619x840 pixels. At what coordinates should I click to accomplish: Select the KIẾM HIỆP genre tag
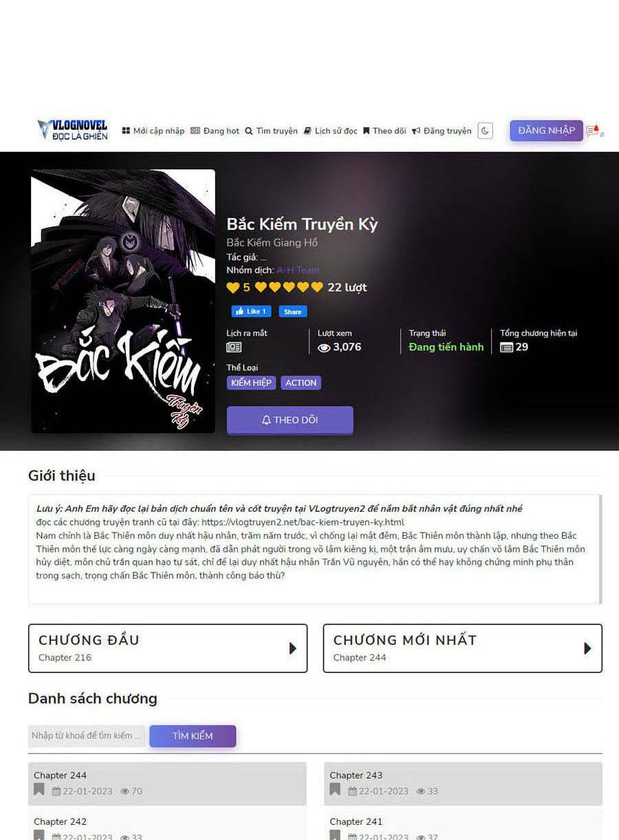click(x=251, y=383)
